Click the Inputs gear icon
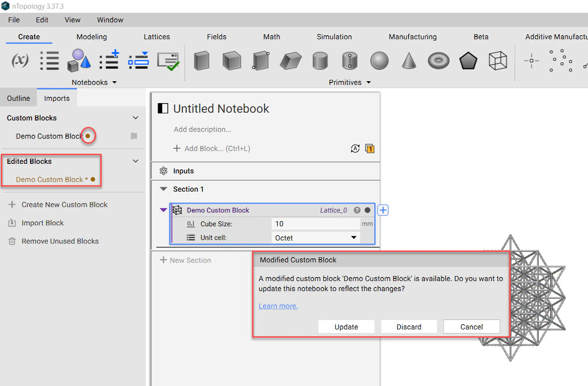 tap(164, 171)
